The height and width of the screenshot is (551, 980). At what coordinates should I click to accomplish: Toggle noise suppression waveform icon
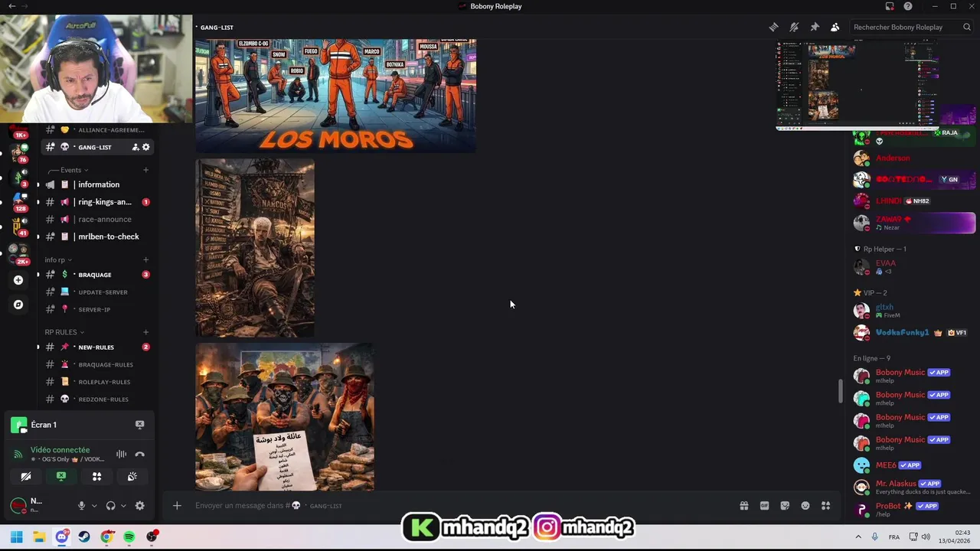tap(121, 454)
